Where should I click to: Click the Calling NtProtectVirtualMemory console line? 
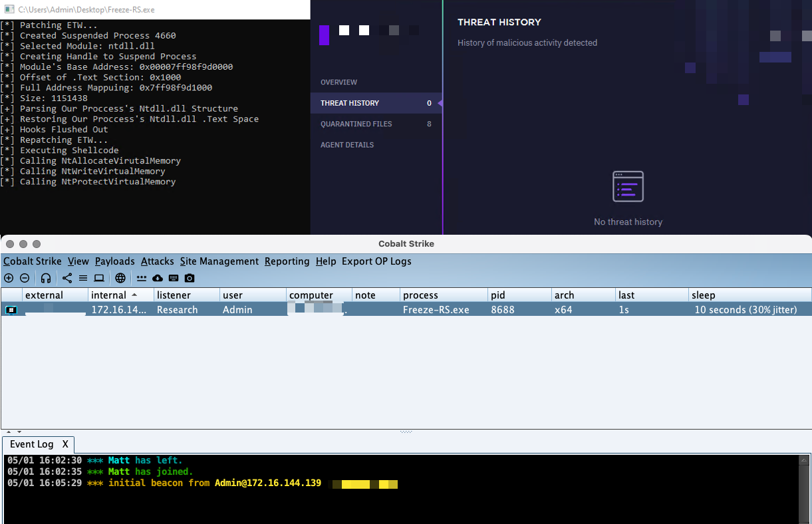[x=88, y=182]
